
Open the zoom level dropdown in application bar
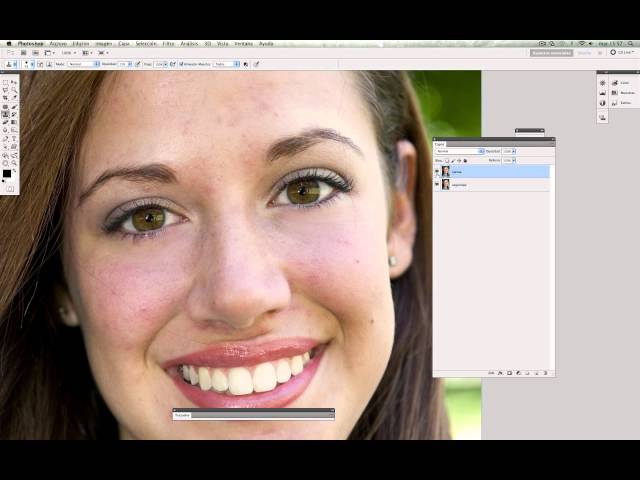click(x=69, y=53)
